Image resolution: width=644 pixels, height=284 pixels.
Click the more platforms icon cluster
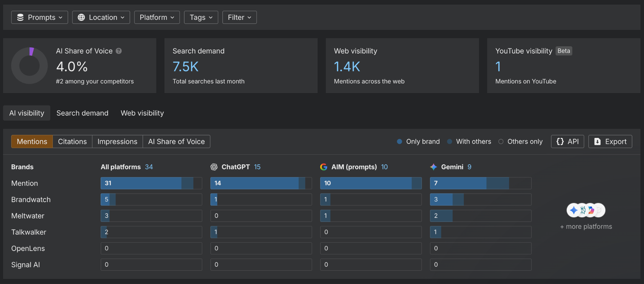(586, 210)
